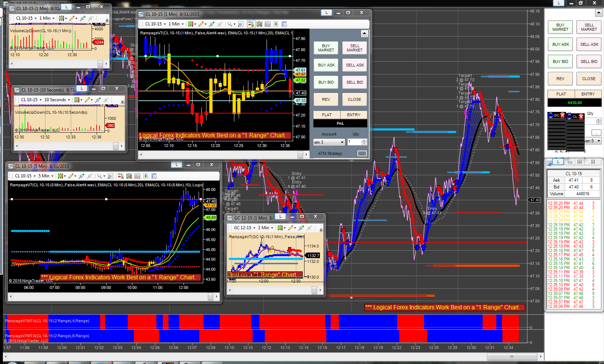Zoom in on the CL 5 Min chart

[x=82, y=176]
